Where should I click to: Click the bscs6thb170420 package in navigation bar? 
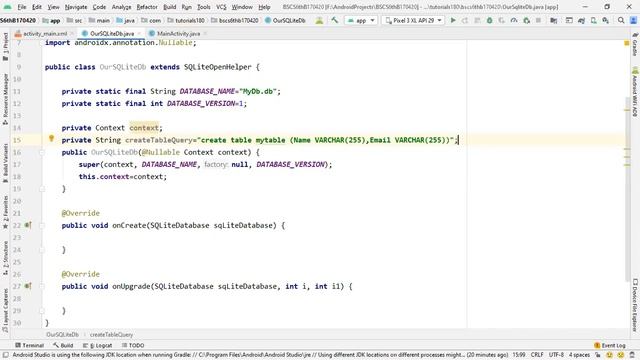coord(235,20)
